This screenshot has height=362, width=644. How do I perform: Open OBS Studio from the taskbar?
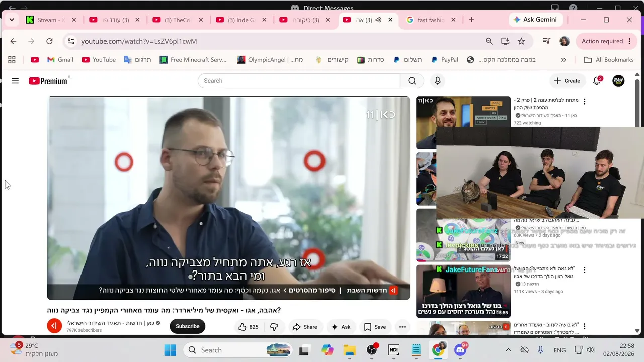(x=372, y=350)
